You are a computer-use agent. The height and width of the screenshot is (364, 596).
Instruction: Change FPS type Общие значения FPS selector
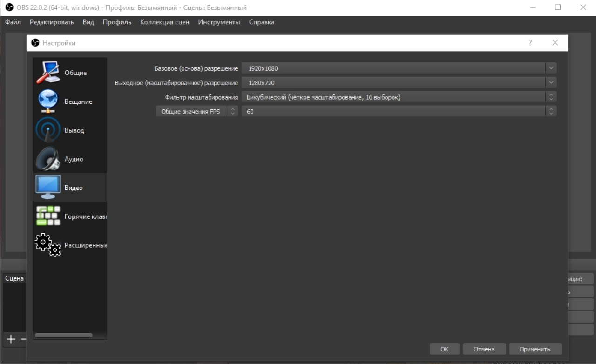197,112
